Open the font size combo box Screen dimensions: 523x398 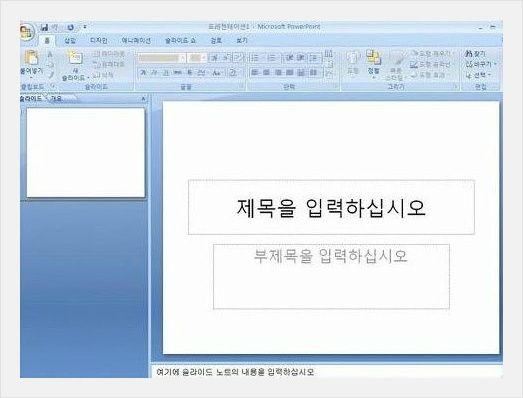point(197,58)
